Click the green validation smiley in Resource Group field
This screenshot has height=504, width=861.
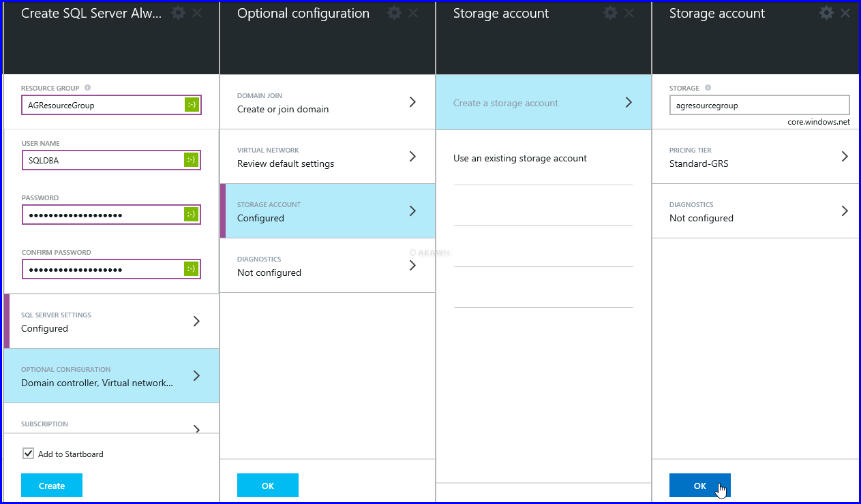[x=192, y=105]
